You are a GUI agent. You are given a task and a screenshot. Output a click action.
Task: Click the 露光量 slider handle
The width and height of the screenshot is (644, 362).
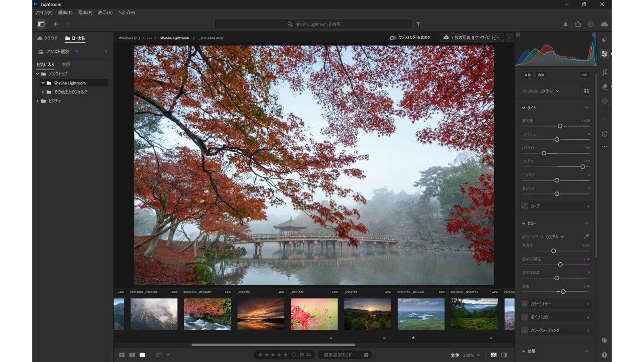(x=560, y=126)
